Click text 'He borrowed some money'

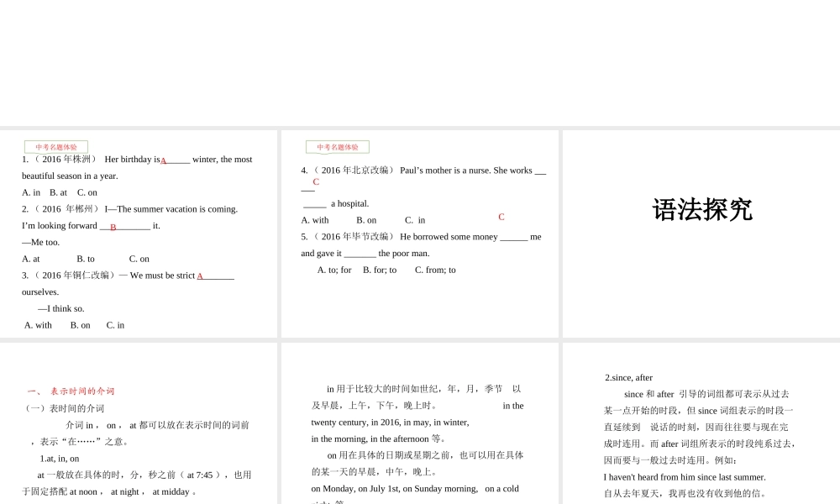tap(449, 237)
